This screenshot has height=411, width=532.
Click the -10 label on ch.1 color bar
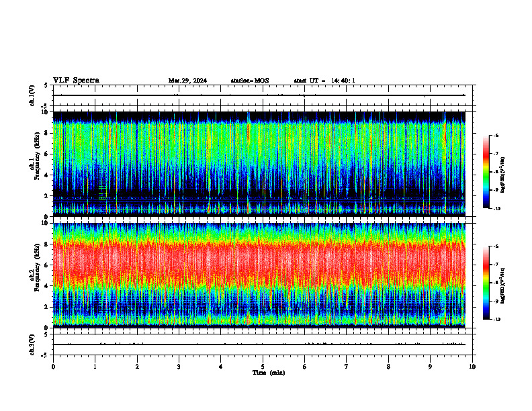click(x=497, y=209)
